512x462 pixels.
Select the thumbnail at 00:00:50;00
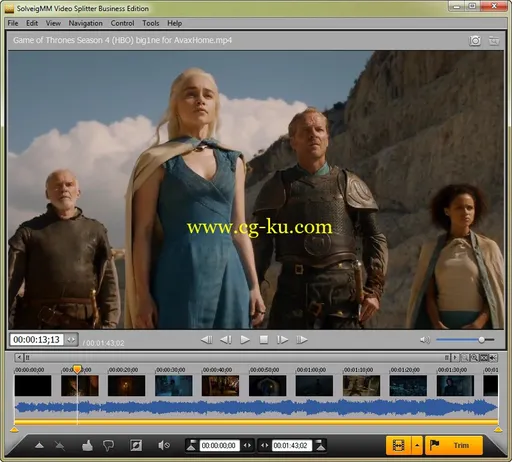coord(268,386)
